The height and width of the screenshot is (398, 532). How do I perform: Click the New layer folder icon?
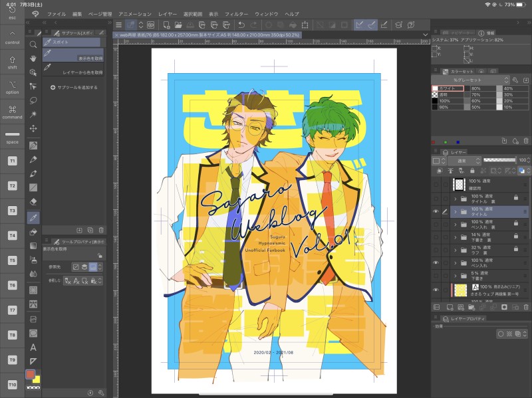[x=471, y=307]
